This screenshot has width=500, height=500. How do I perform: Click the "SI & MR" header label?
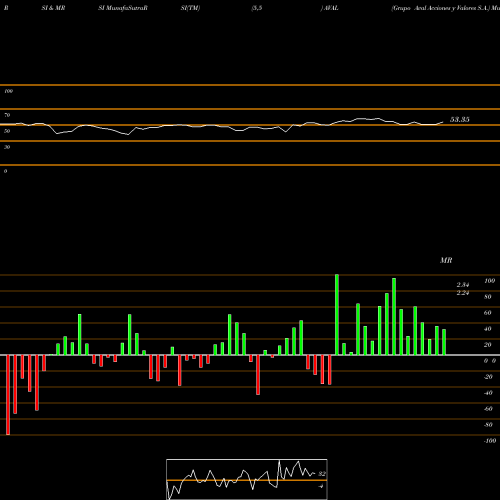pyautogui.click(x=53, y=8)
